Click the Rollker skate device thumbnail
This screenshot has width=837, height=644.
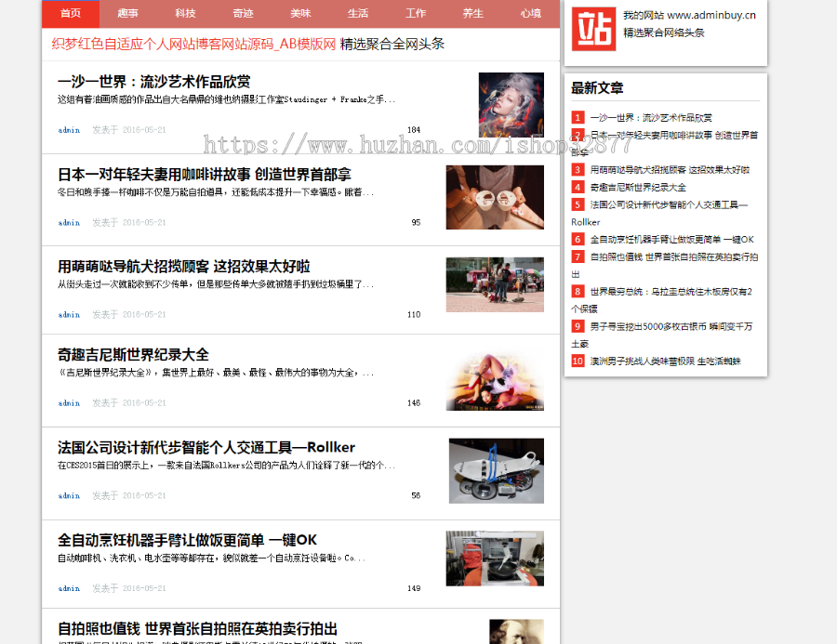point(497,470)
